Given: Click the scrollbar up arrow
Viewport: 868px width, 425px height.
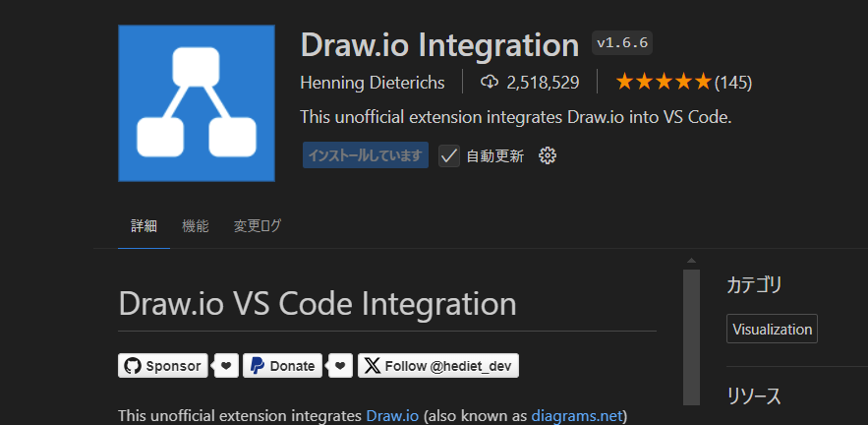Looking at the screenshot, I should (691, 260).
